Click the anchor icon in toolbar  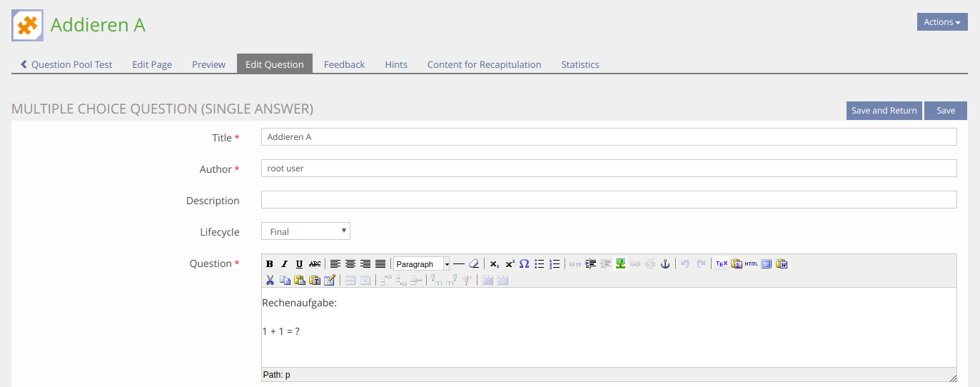click(x=665, y=264)
